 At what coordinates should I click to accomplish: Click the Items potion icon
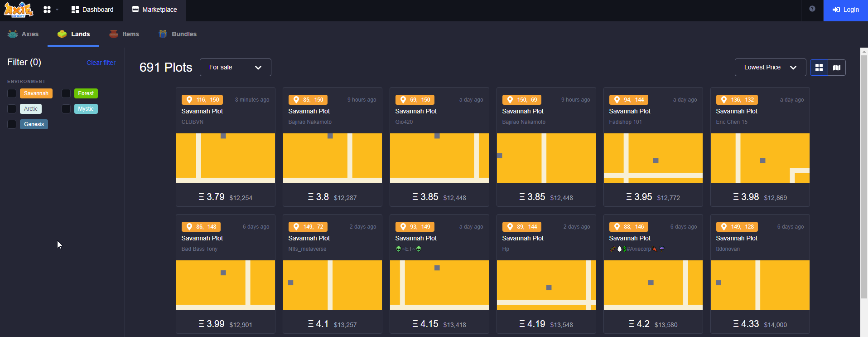click(114, 34)
